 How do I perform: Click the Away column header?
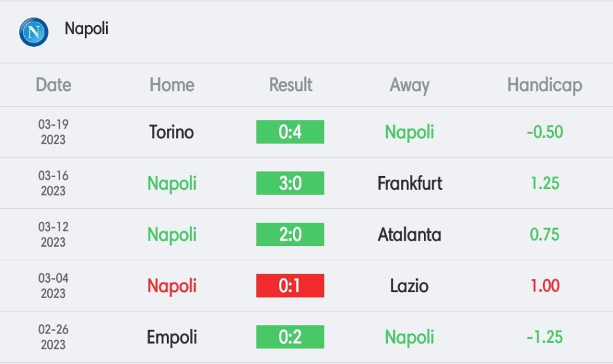[409, 86]
